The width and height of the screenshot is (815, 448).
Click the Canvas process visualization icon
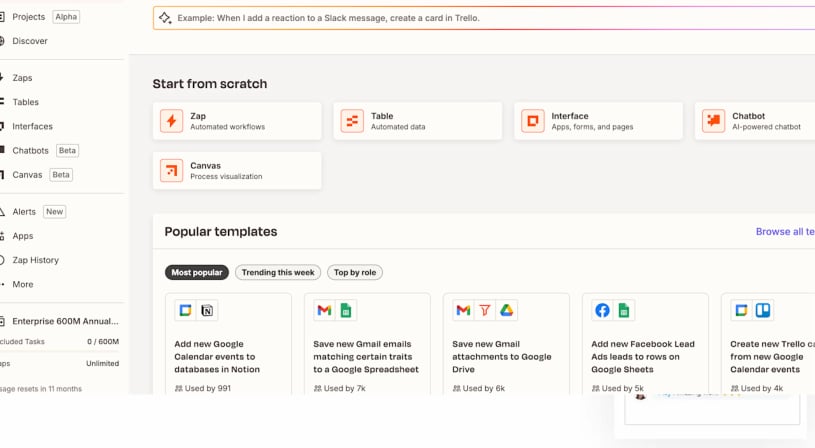(x=171, y=171)
